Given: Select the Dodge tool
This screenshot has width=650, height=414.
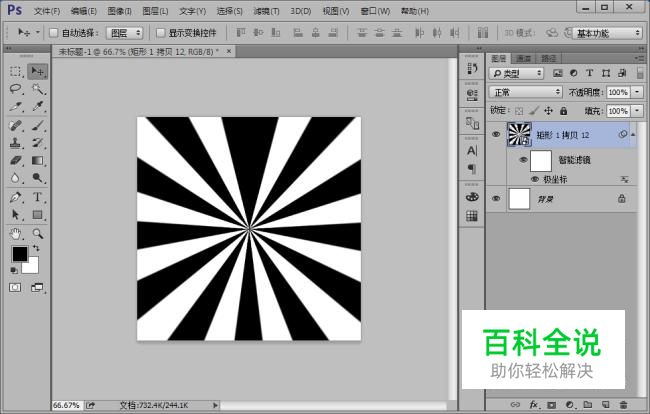Looking at the screenshot, I should (x=37, y=178).
